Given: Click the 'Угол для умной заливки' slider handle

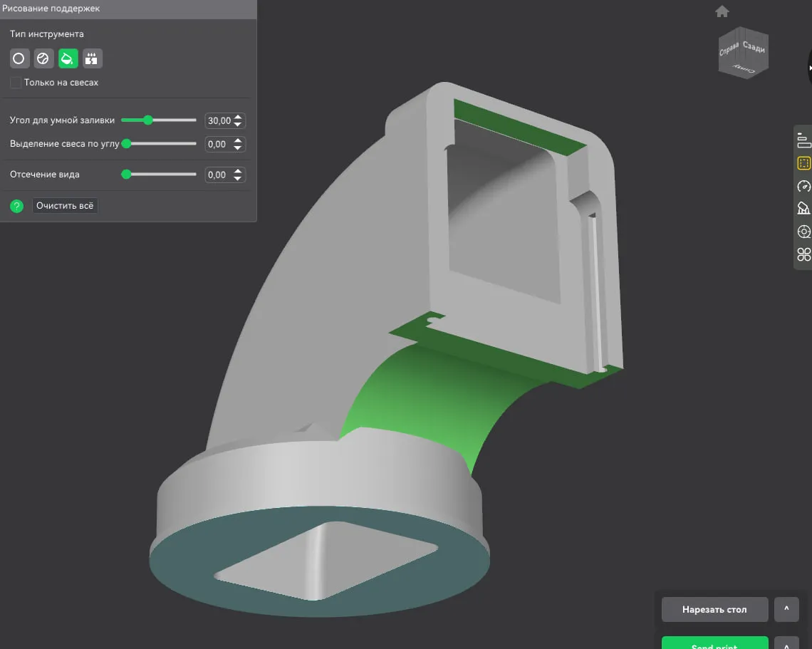Looking at the screenshot, I should pos(148,120).
